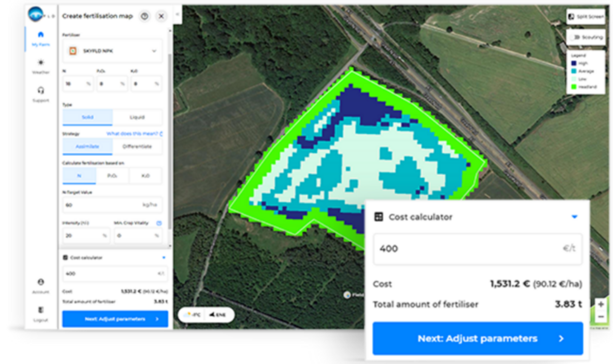613x364 pixels.
Task: Open the My Farm section in the sidebar
Action: point(41,38)
